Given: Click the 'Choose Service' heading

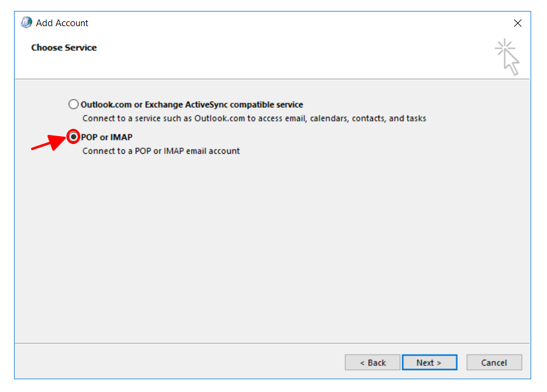Looking at the screenshot, I should [64, 47].
